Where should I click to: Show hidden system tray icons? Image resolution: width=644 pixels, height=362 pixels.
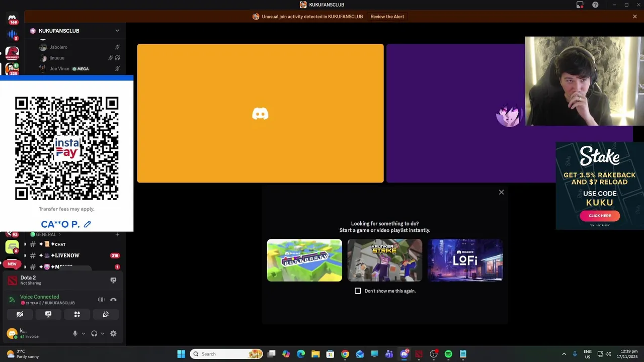point(564,354)
